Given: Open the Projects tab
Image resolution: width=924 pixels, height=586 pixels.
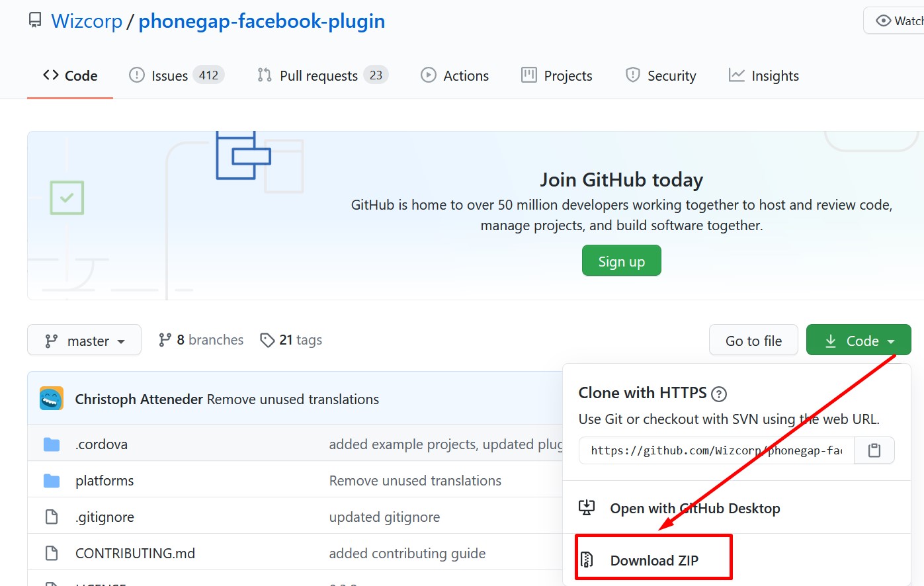Looking at the screenshot, I should tap(557, 75).
